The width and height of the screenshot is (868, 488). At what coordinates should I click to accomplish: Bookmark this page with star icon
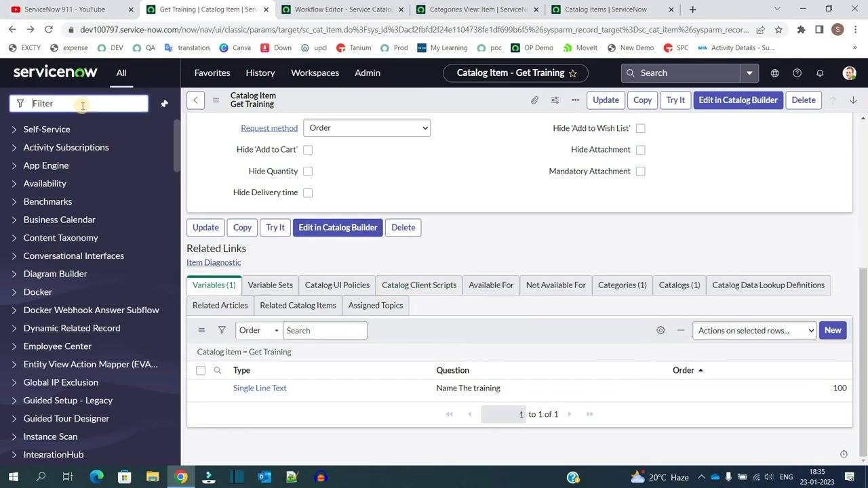pos(778,30)
